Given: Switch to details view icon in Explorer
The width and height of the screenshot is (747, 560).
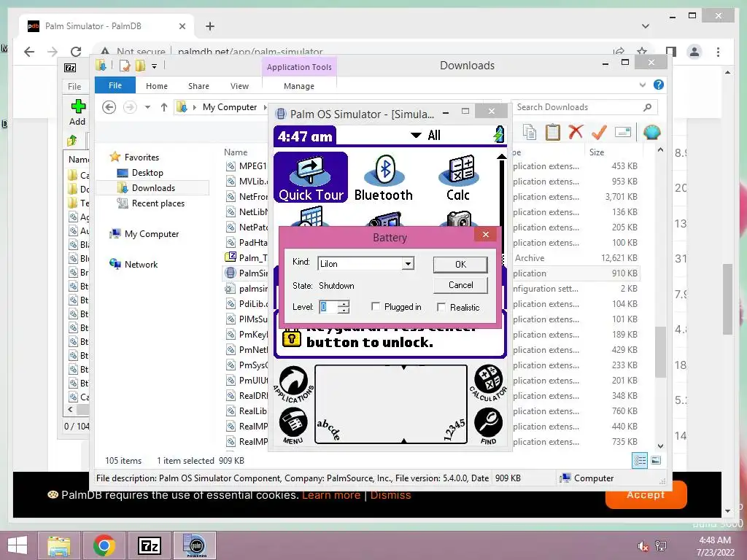Looking at the screenshot, I should pos(640,460).
